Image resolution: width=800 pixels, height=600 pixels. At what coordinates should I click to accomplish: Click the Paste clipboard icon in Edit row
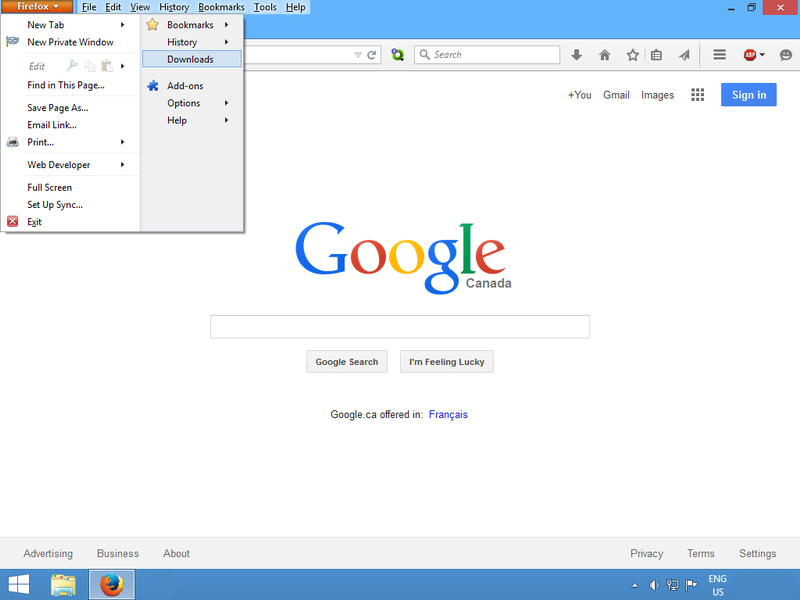click(107, 65)
